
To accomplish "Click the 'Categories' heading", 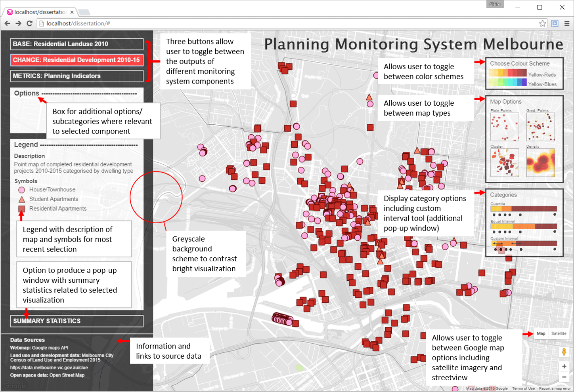I will (503, 195).
